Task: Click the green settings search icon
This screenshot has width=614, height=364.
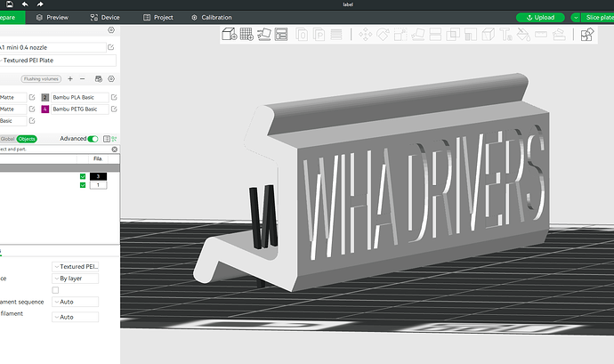Action: tap(114, 139)
